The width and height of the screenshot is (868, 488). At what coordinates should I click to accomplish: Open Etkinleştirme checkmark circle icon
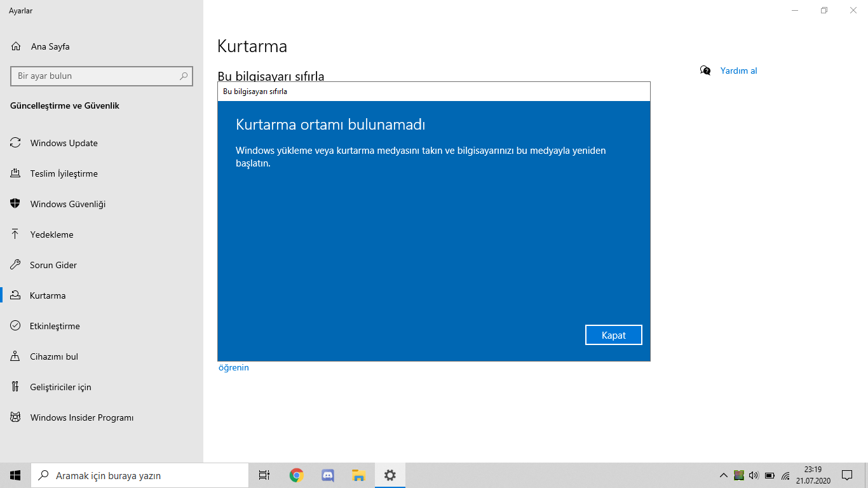pos(15,326)
